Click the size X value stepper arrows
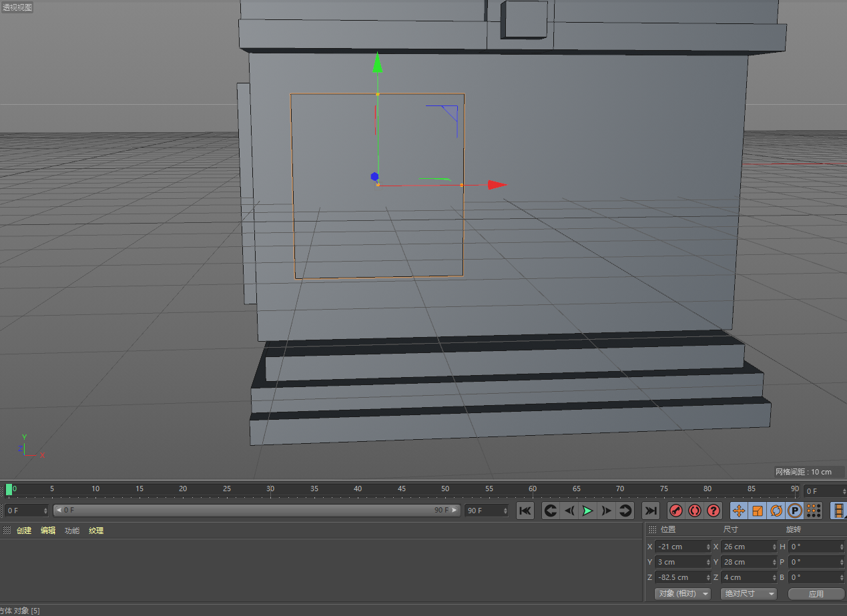This screenshot has height=616, width=847. pos(775,547)
